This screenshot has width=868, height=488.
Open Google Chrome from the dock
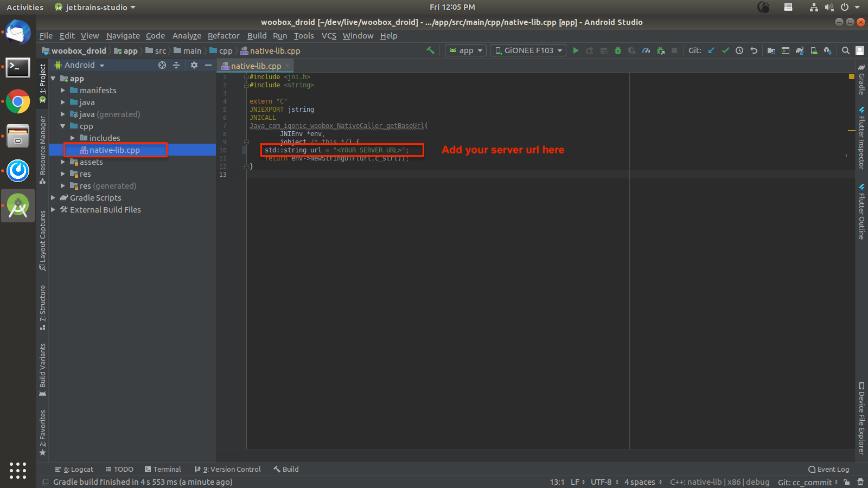(18, 101)
